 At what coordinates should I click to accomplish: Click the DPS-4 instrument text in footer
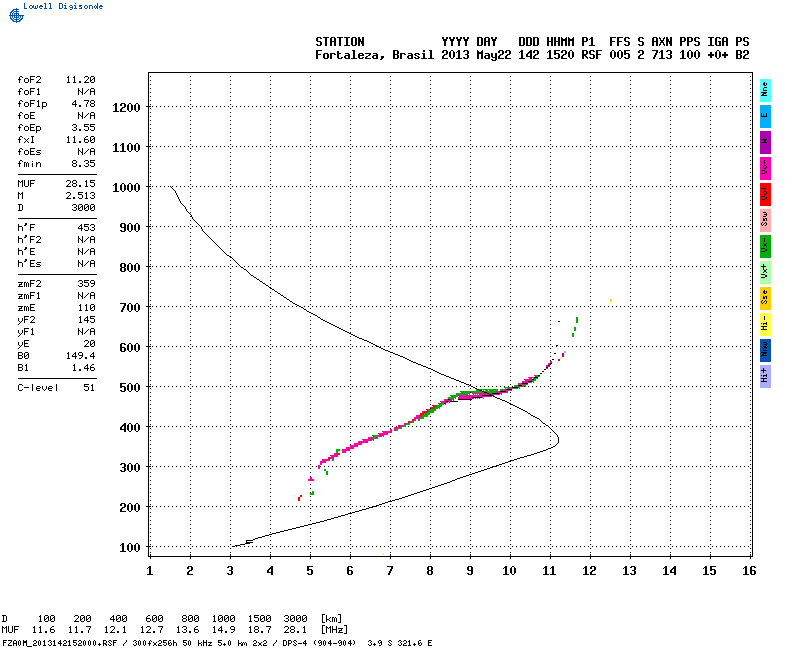(293, 643)
